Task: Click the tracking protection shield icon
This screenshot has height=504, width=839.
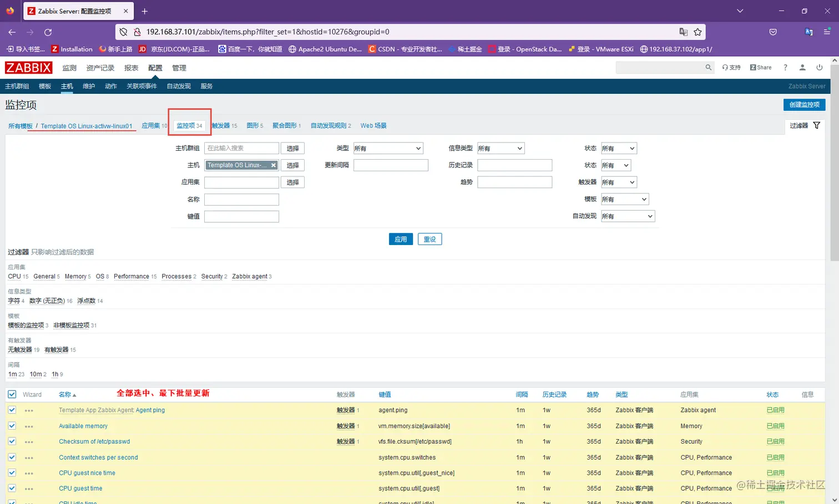Action: coord(124,32)
